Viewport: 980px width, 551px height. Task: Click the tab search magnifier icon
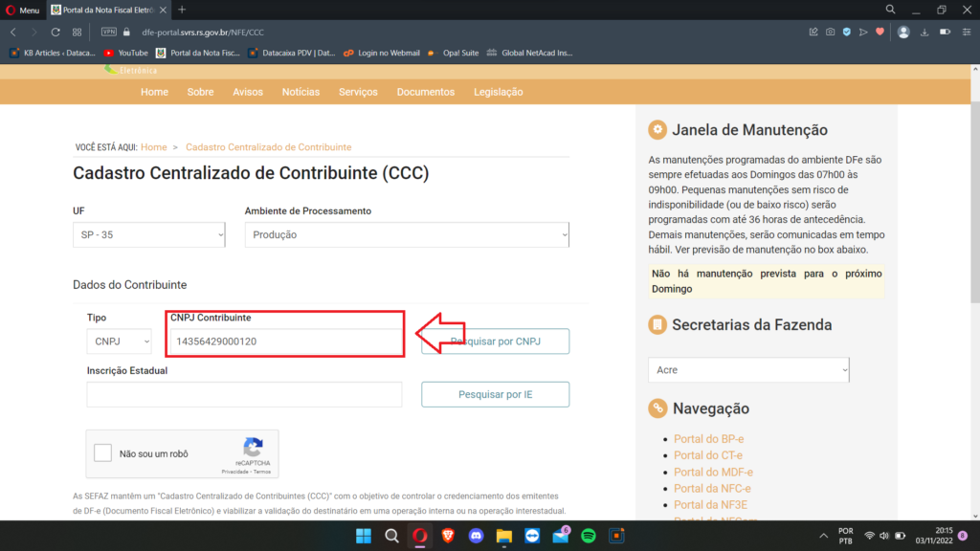tap(890, 10)
